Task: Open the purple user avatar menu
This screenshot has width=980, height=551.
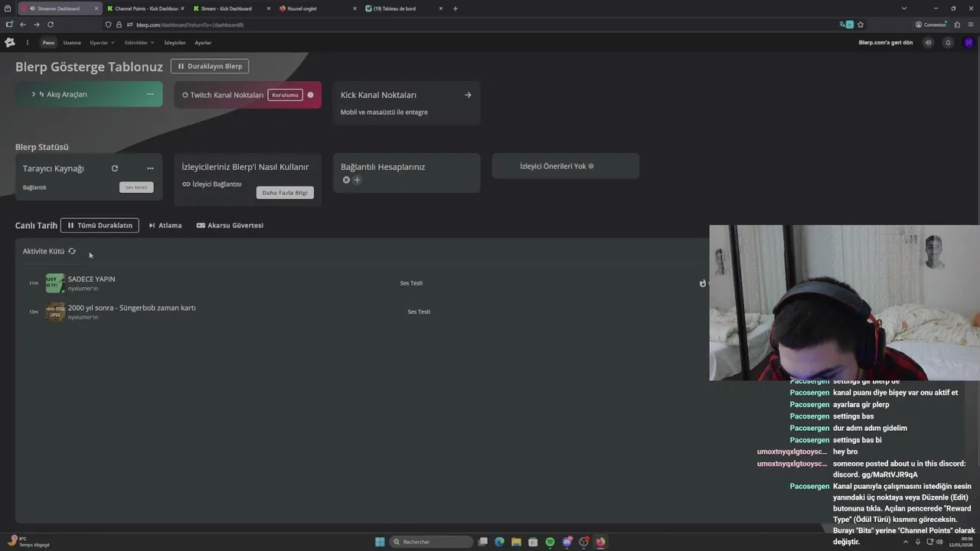Action: point(969,43)
